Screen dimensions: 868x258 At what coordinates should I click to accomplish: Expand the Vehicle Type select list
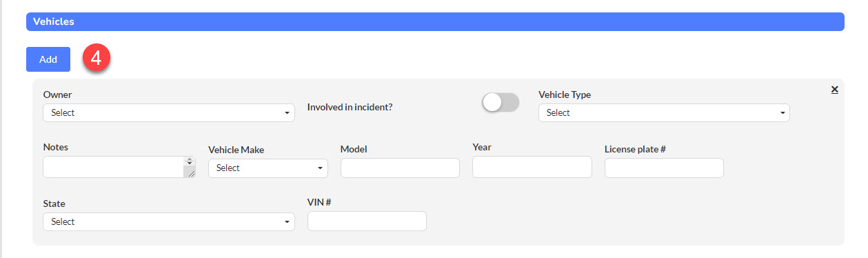coord(664,112)
